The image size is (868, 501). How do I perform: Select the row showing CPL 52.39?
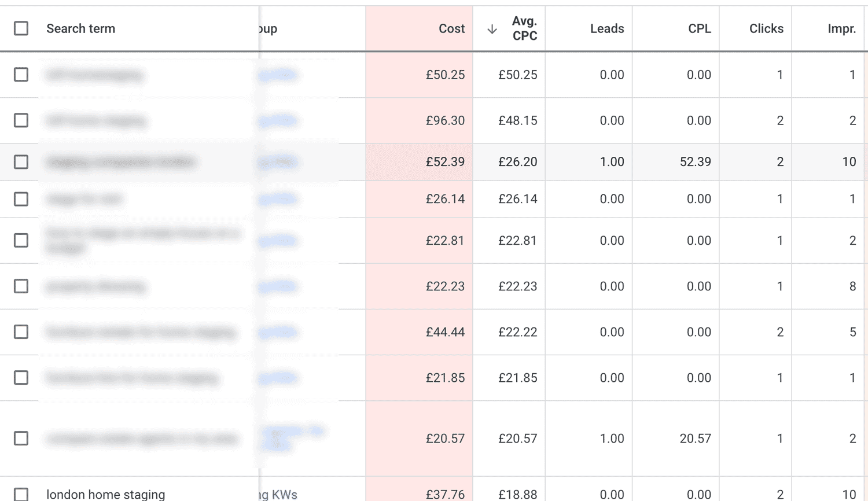click(x=21, y=162)
